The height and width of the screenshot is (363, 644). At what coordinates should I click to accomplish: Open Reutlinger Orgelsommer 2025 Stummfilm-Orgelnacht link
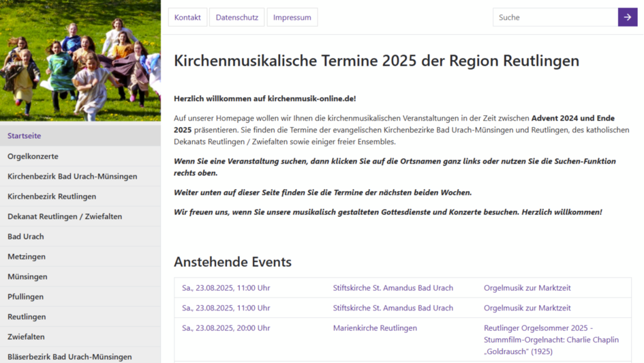[x=551, y=340]
